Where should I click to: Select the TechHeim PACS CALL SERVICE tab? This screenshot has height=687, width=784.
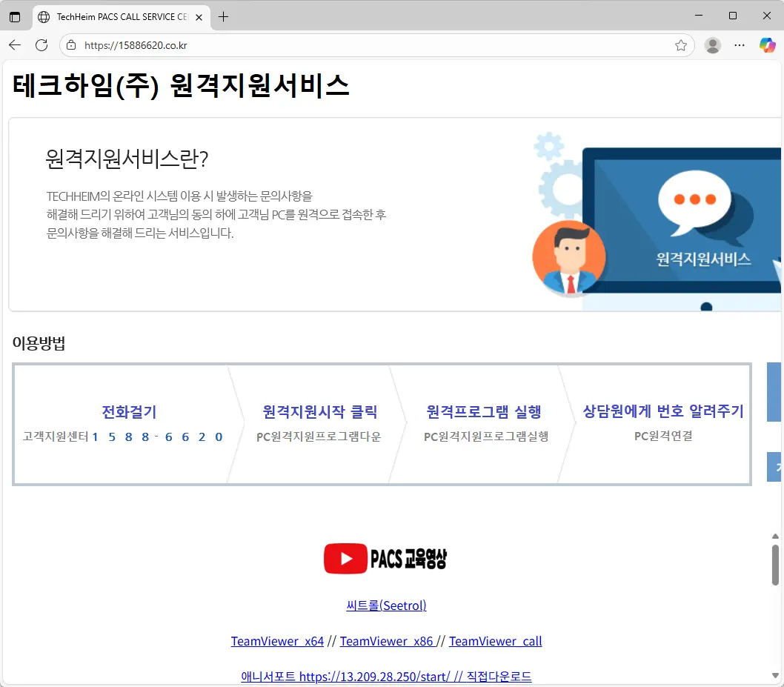[x=119, y=16]
